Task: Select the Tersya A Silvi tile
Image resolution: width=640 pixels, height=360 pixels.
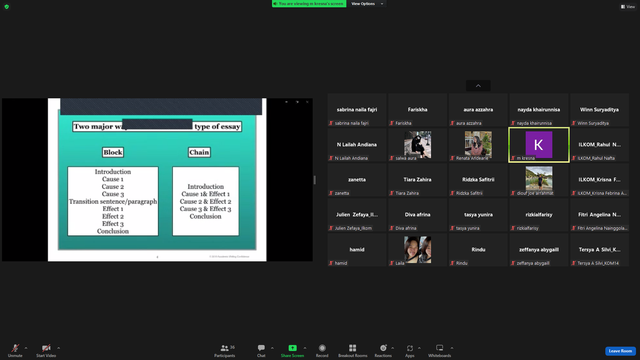Action: (599, 250)
